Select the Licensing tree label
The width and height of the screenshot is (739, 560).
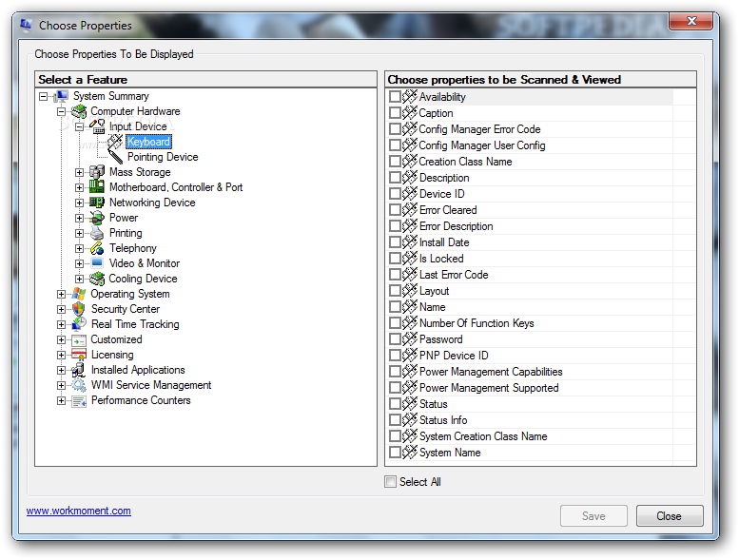pyautogui.click(x=112, y=355)
